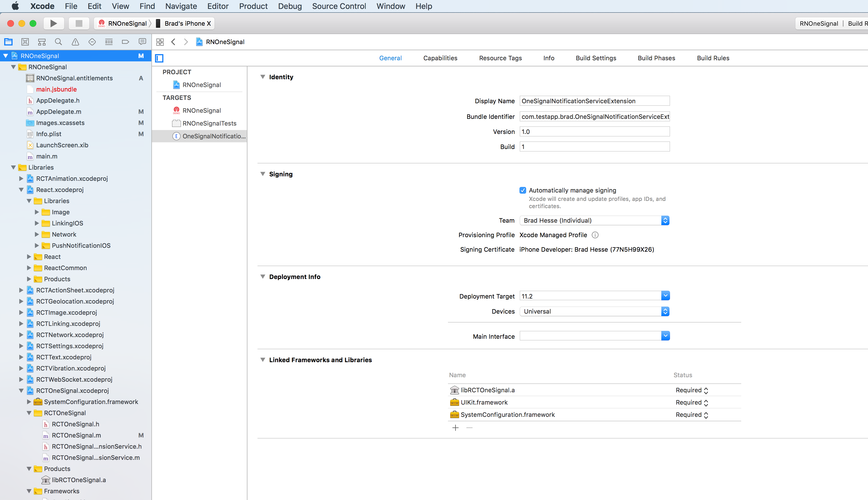
Task: Click the related items grid icon
Action: (x=160, y=42)
